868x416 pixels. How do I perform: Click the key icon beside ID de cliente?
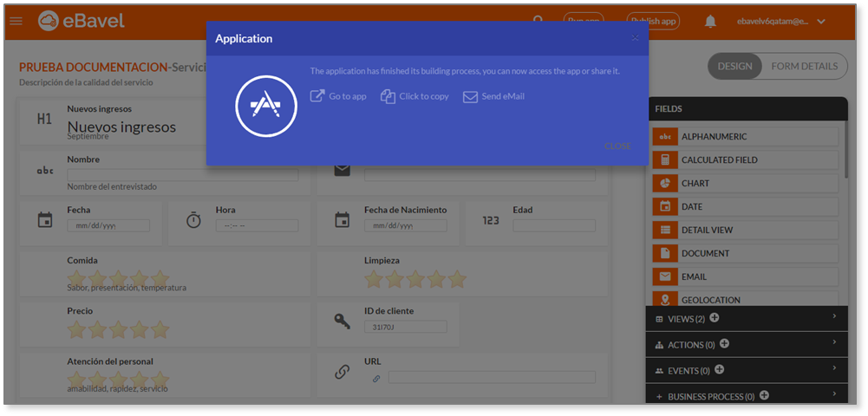click(x=343, y=321)
